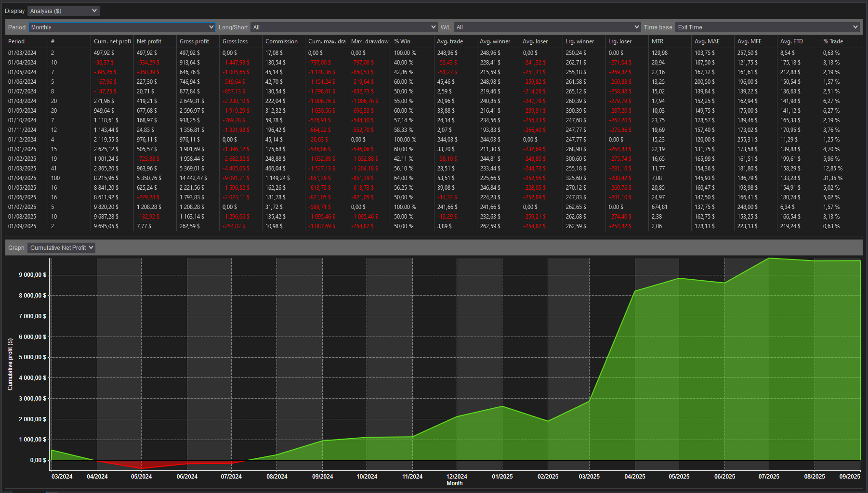Screen dimensions: 868x493
Task: Click the 05/2024 month label on chart
Action: click(x=141, y=477)
